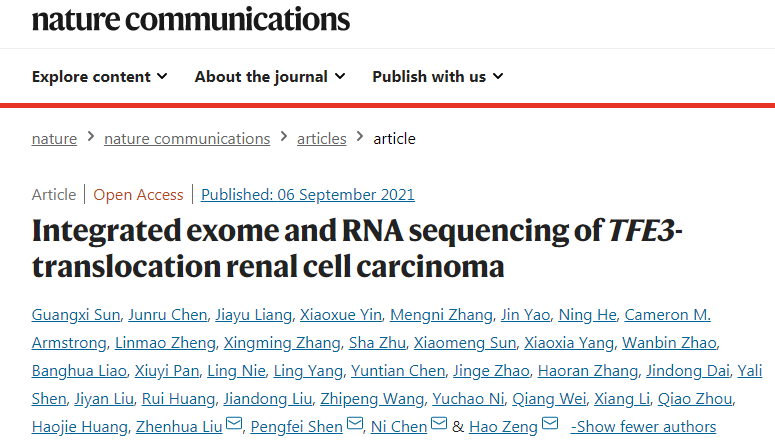
Task: Click email icon after Ni Chen
Action: click(439, 424)
